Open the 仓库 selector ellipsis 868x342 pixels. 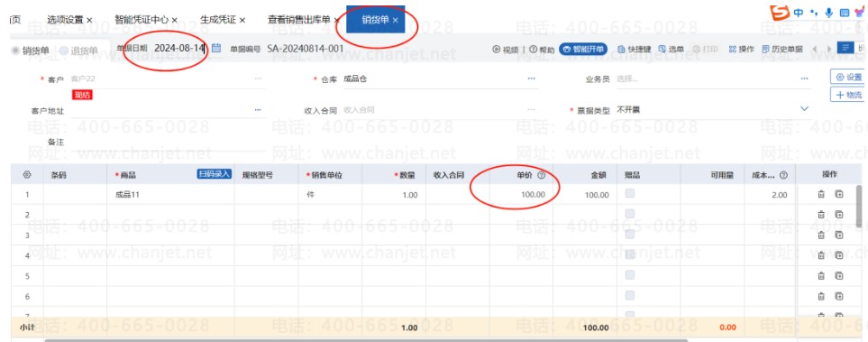pyautogui.click(x=532, y=79)
